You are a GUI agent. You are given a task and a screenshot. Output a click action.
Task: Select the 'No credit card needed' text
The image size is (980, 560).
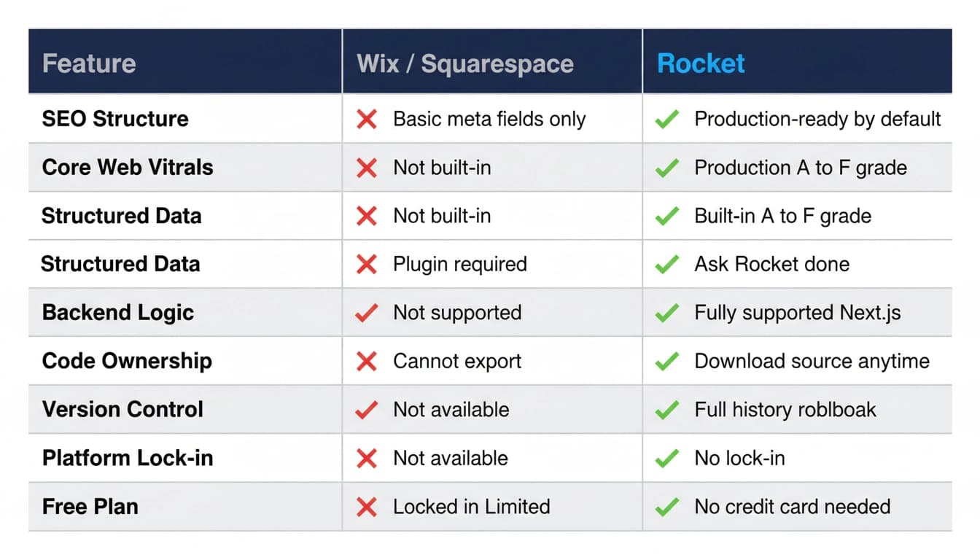coord(792,507)
